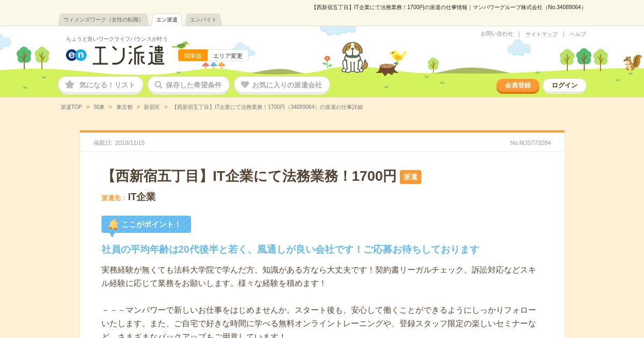Go to 新宿区 breadcrumb
The width and height of the screenshot is (644, 338).
(x=152, y=107)
